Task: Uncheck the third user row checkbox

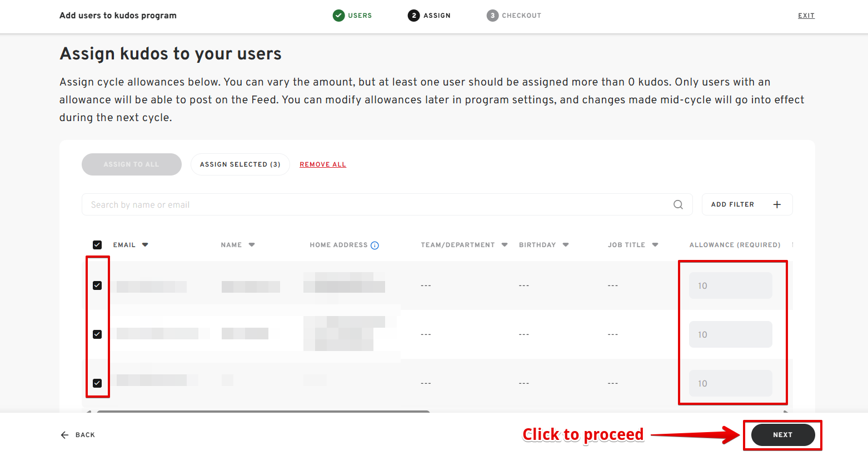Action: 97,383
